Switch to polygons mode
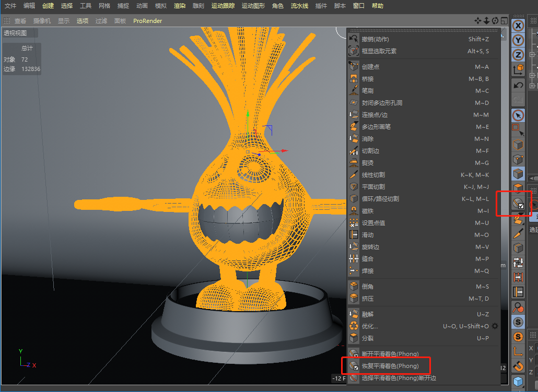Screen dimensions: 538x392 pos(518,187)
